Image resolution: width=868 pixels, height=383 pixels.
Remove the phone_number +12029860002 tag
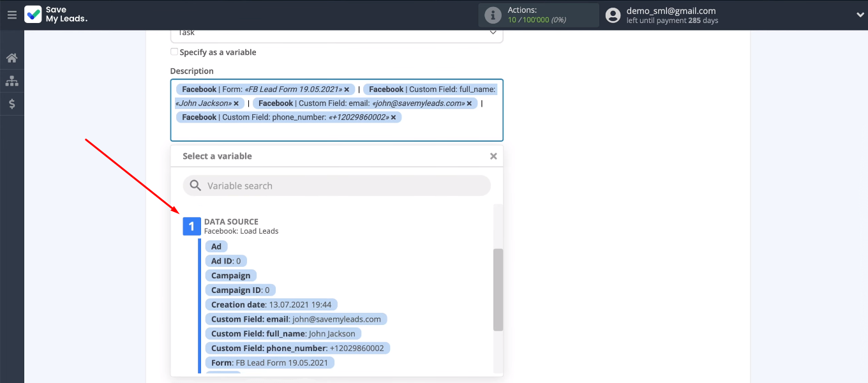coord(393,117)
